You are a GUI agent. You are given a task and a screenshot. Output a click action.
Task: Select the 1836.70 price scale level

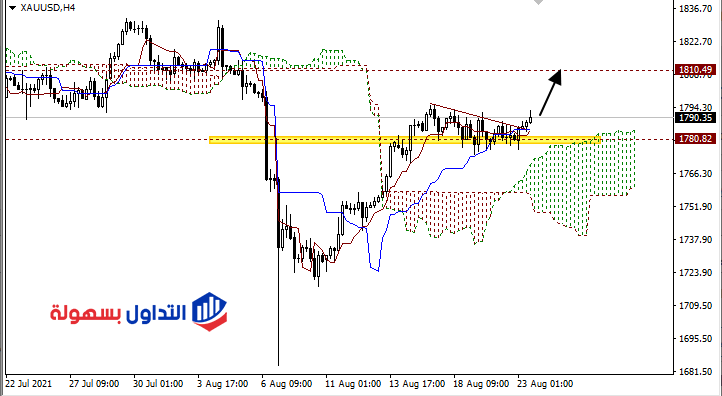696,9
